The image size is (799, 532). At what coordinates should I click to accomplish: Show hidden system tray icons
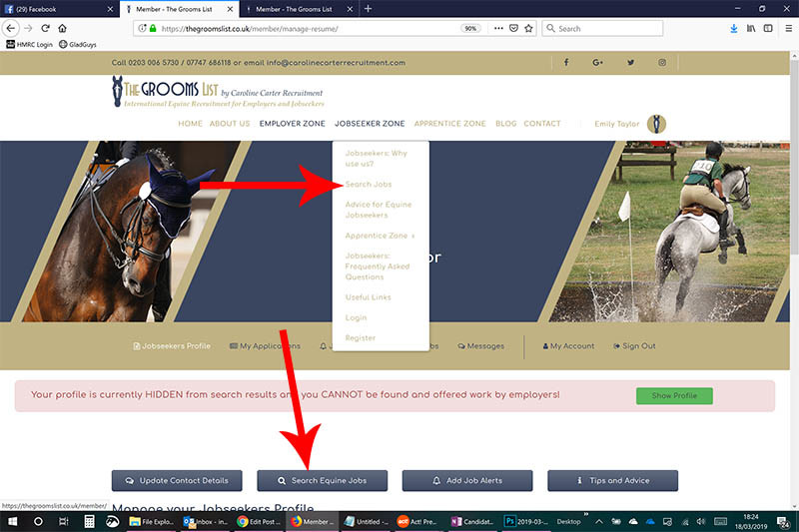[598, 521]
